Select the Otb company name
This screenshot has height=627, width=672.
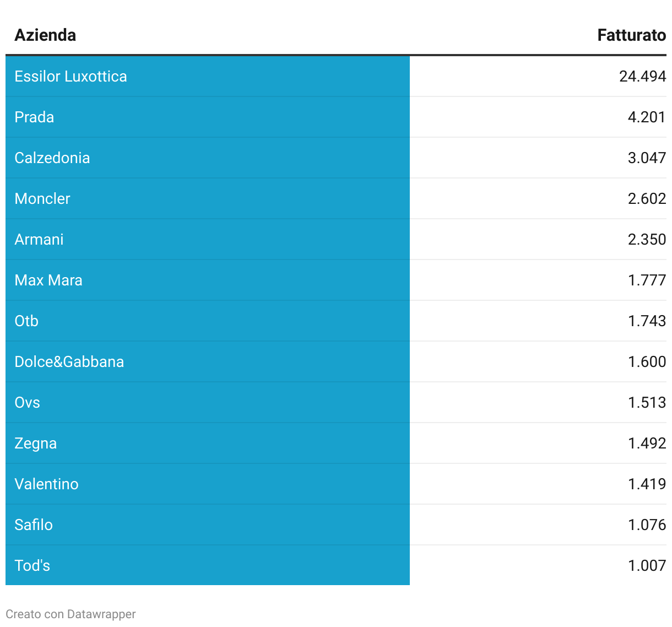click(x=26, y=321)
